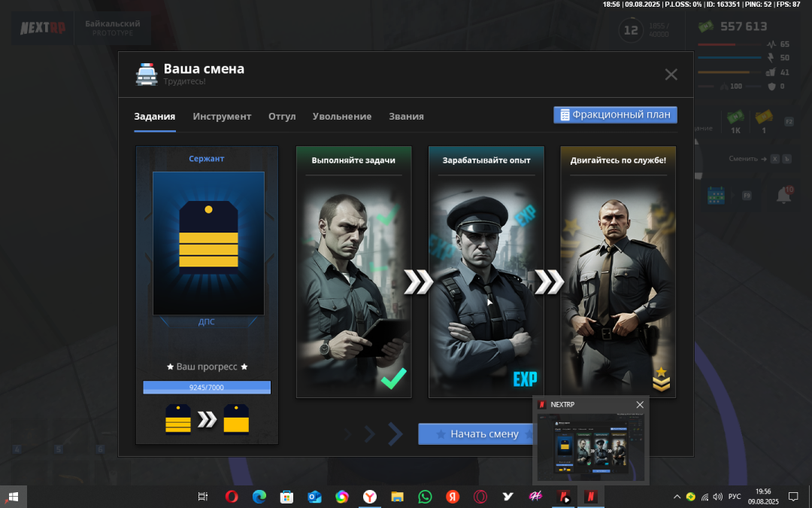Open Microsoft Edge from the taskbar
The width and height of the screenshot is (812, 508).
click(259, 497)
